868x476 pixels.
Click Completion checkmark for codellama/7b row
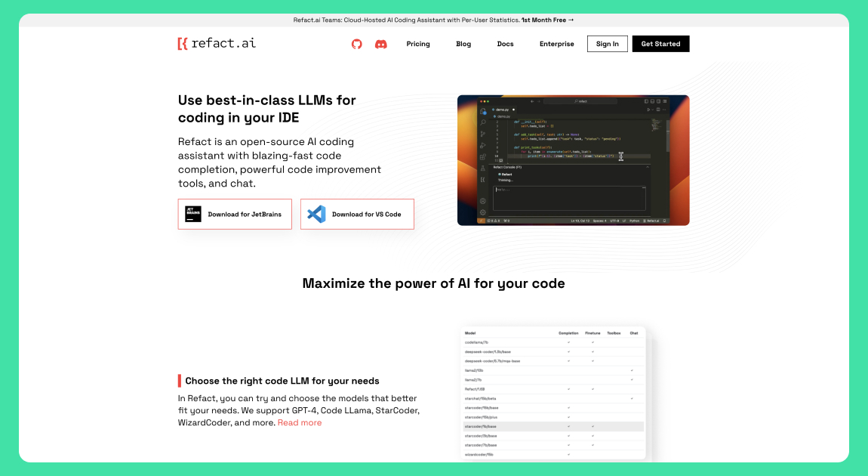[568, 342]
